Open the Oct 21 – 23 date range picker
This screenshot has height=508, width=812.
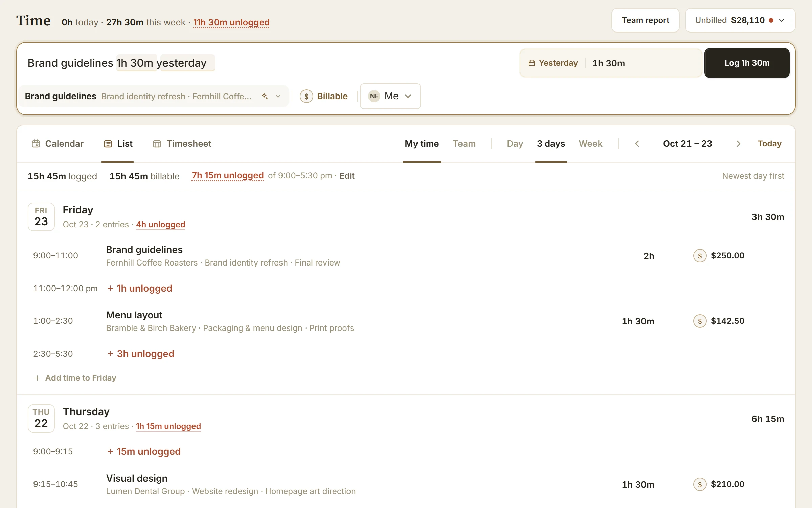[x=687, y=144]
